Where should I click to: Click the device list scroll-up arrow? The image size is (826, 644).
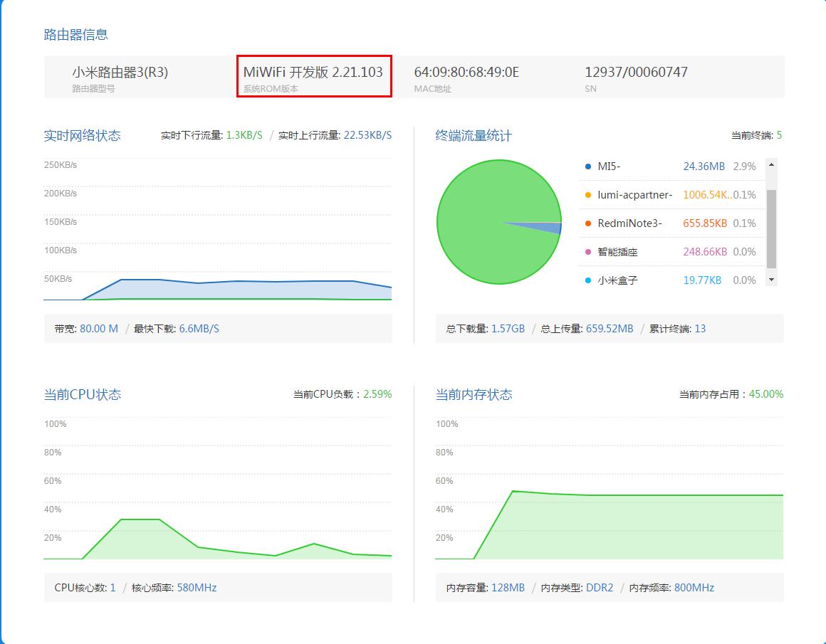(x=771, y=165)
